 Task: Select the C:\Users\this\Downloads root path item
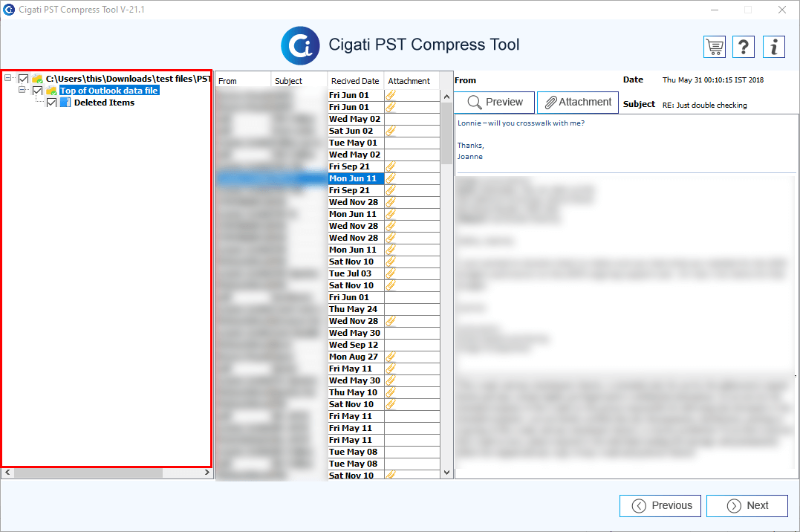(x=128, y=79)
